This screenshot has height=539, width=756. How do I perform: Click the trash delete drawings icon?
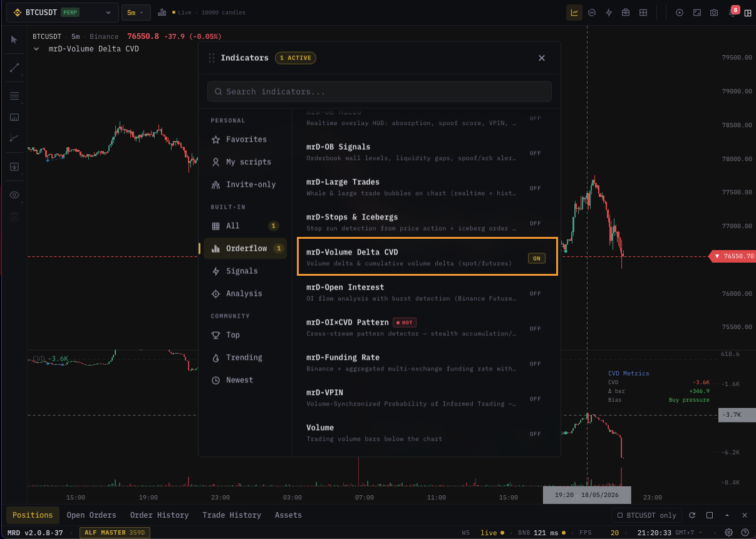click(14, 217)
